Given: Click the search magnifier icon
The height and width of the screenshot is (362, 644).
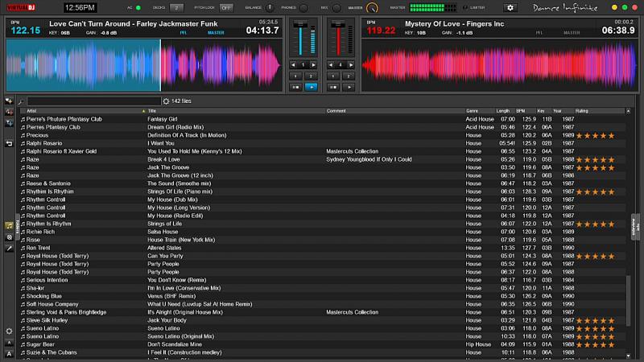Looking at the screenshot, I should tap(21, 101).
